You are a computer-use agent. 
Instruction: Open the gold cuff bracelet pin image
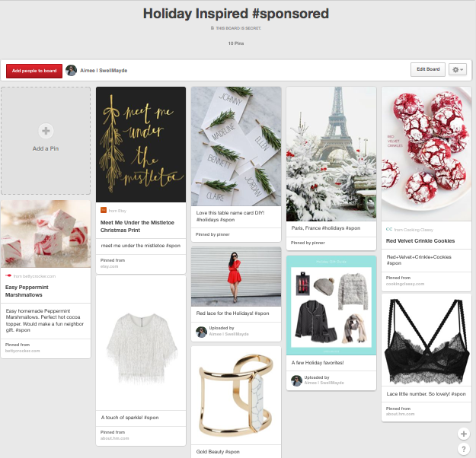coord(236,396)
